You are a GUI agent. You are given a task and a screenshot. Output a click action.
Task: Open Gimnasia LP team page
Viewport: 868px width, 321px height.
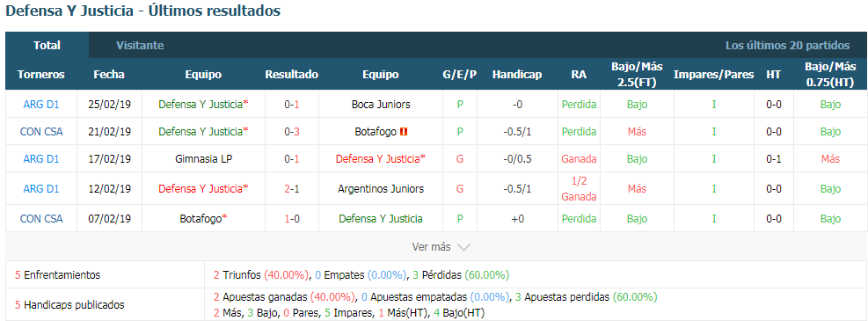pos(203,159)
